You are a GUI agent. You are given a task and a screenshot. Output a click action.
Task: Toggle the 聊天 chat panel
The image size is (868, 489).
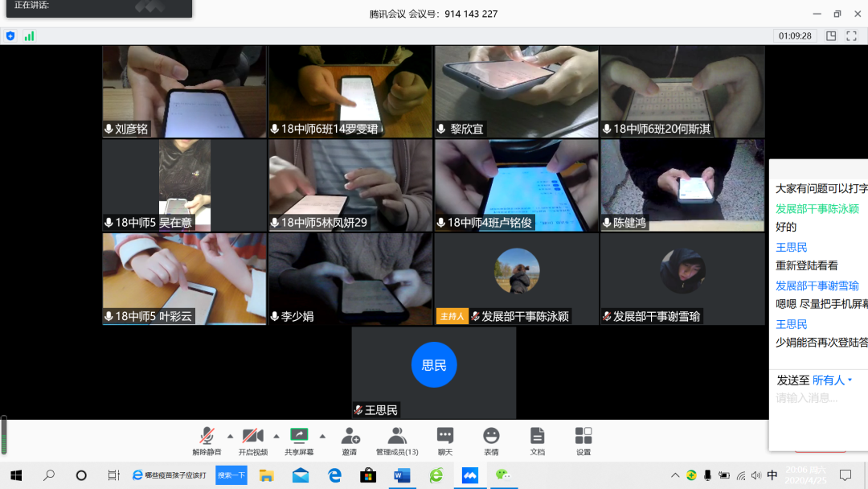[444, 440]
